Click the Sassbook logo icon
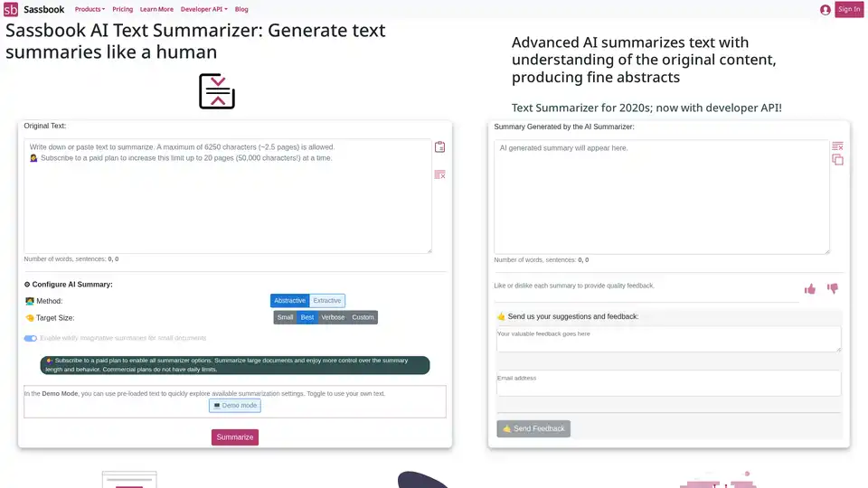 point(11,9)
